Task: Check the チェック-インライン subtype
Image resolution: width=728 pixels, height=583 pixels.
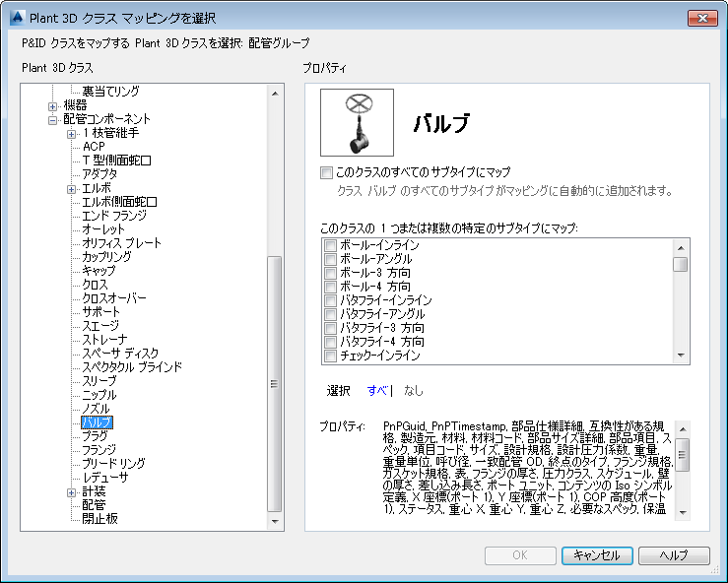Action: point(330,356)
